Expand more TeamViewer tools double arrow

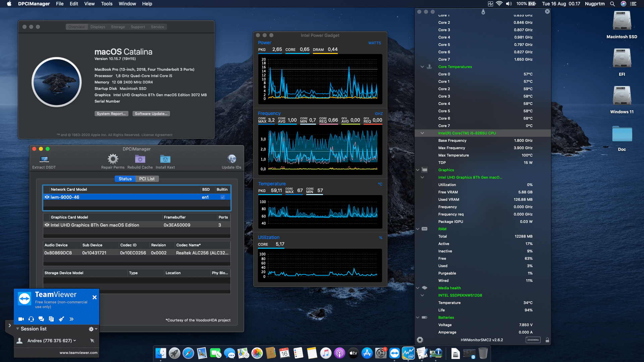[71, 319]
